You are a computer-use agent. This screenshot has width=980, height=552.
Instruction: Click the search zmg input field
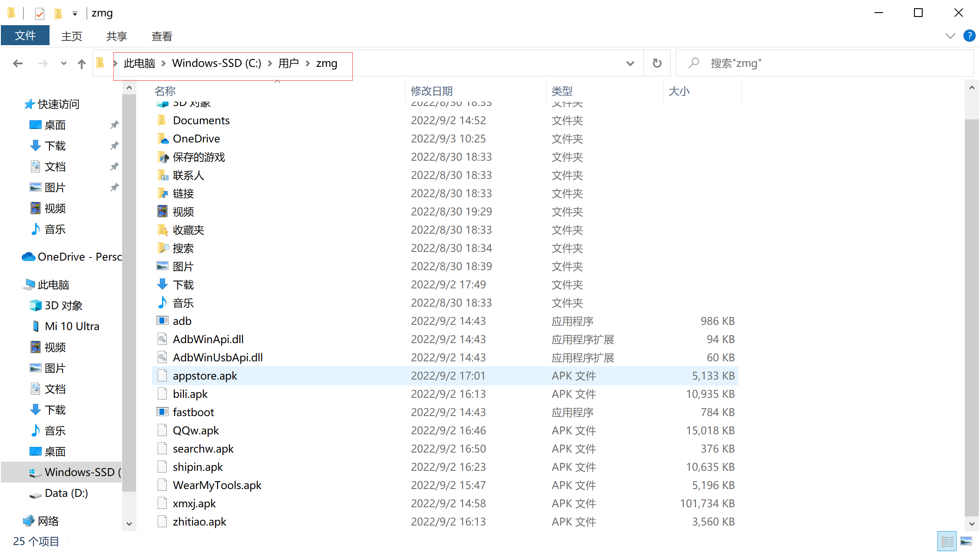[825, 63]
